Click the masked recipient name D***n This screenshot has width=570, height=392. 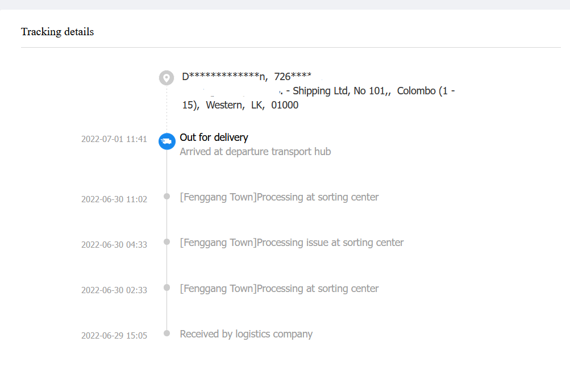tap(224, 77)
